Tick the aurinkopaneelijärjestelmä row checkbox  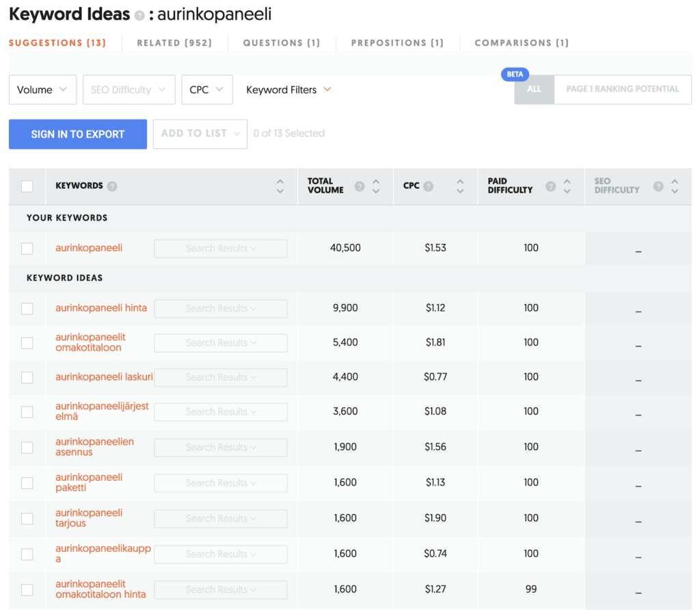pyautogui.click(x=27, y=411)
